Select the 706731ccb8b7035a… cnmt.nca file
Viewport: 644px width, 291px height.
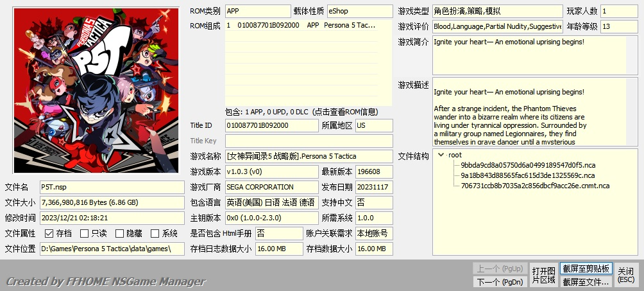click(x=535, y=186)
